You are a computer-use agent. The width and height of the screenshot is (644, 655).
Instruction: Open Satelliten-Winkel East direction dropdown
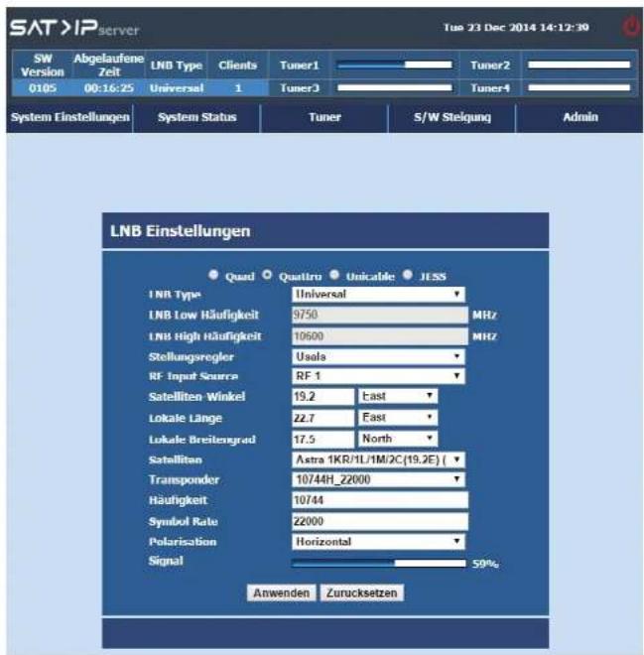coord(398,396)
